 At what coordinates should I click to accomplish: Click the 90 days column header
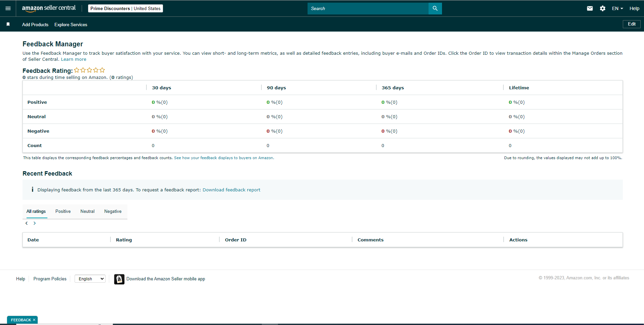(276, 88)
